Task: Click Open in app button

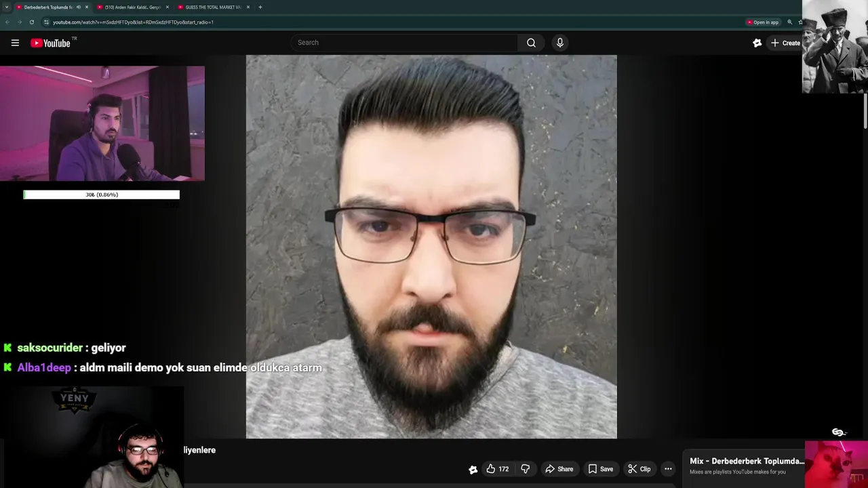Action: 763,22
